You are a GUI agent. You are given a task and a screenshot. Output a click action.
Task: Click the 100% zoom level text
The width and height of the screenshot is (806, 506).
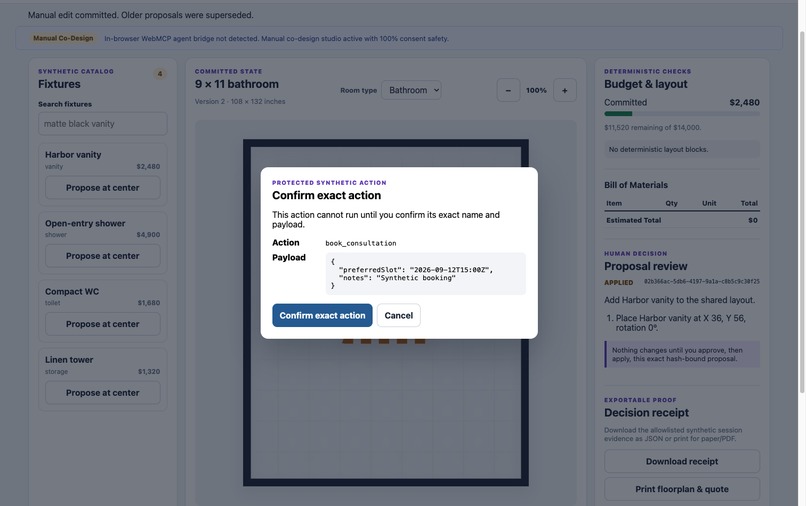[536, 91]
